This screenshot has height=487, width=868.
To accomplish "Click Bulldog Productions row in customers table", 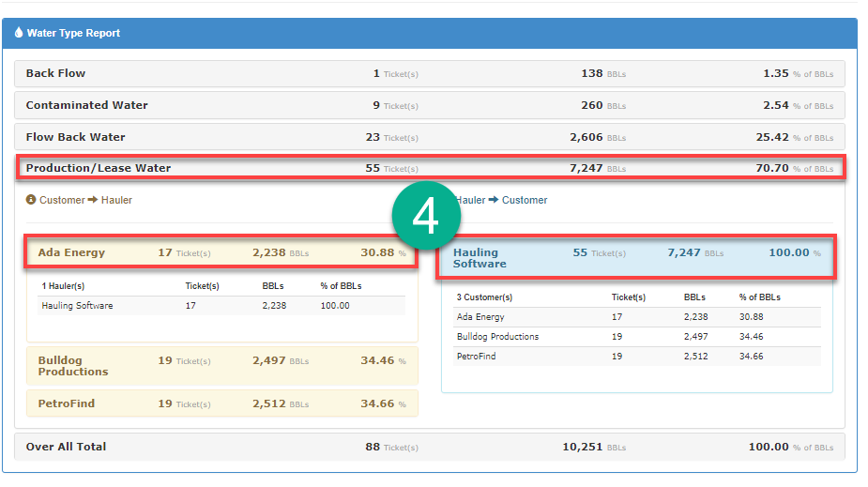I will pos(636,337).
